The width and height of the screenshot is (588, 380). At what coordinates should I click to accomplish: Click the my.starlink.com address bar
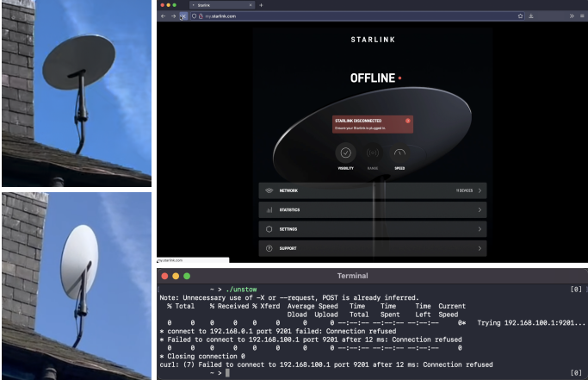click(x=344, y=16)
